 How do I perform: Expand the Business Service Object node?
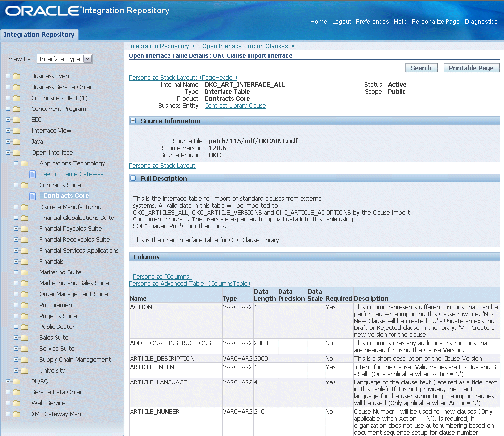8,87
